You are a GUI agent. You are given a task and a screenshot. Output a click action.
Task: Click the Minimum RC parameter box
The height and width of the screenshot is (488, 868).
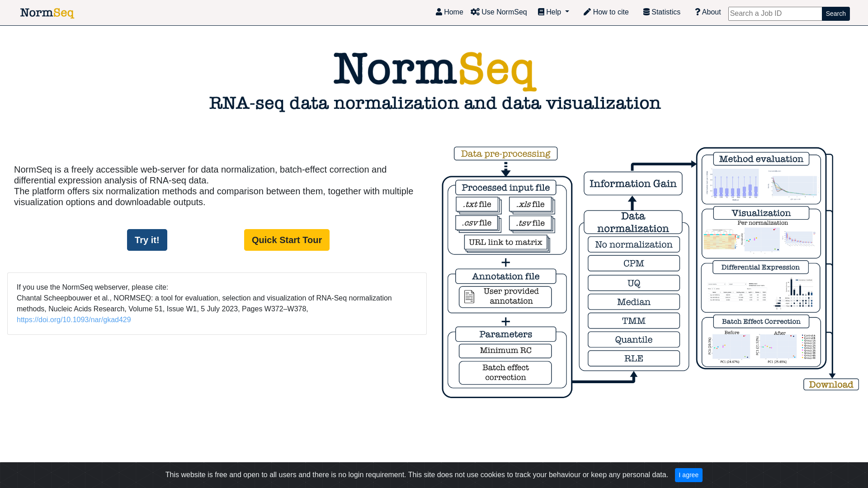[505, 351]
